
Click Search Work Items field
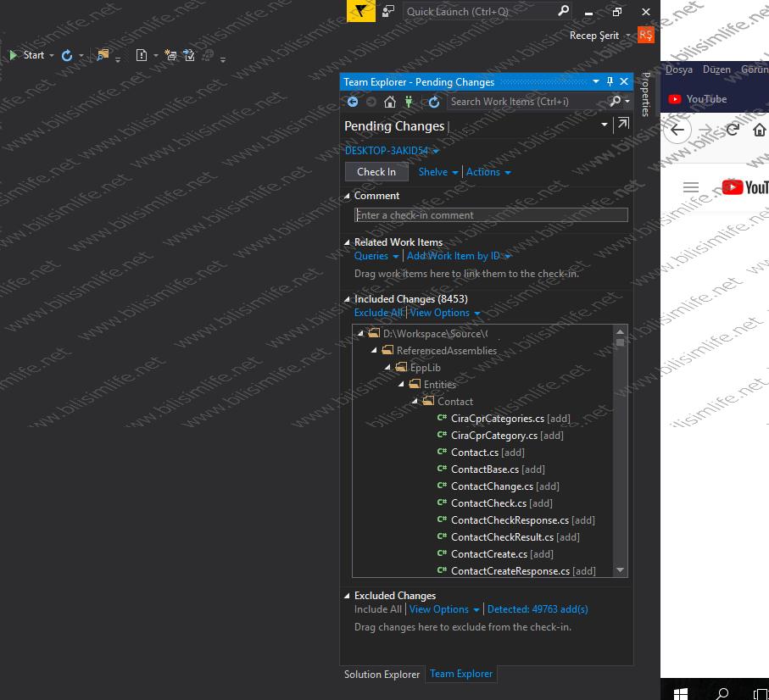(x=527, y=102)
